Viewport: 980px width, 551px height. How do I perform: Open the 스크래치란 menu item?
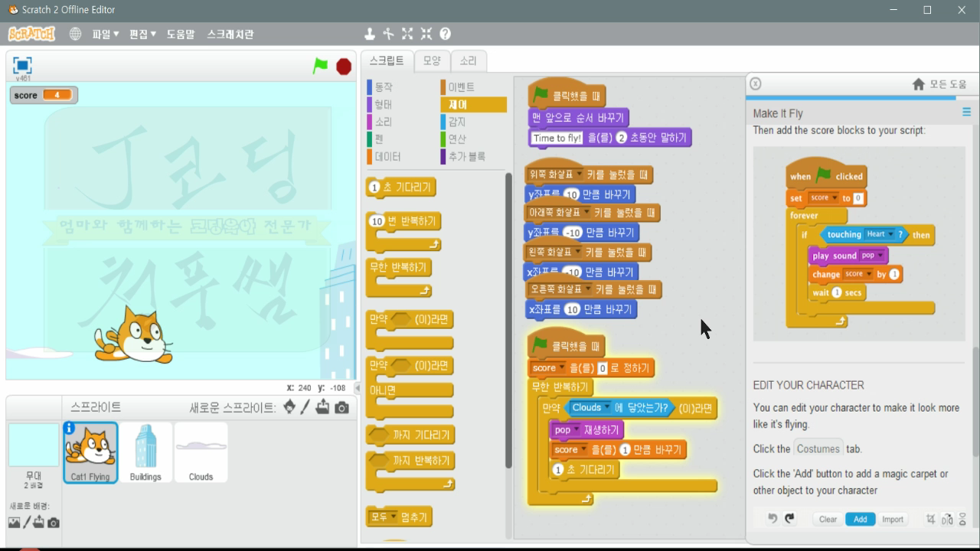(230, 34)
